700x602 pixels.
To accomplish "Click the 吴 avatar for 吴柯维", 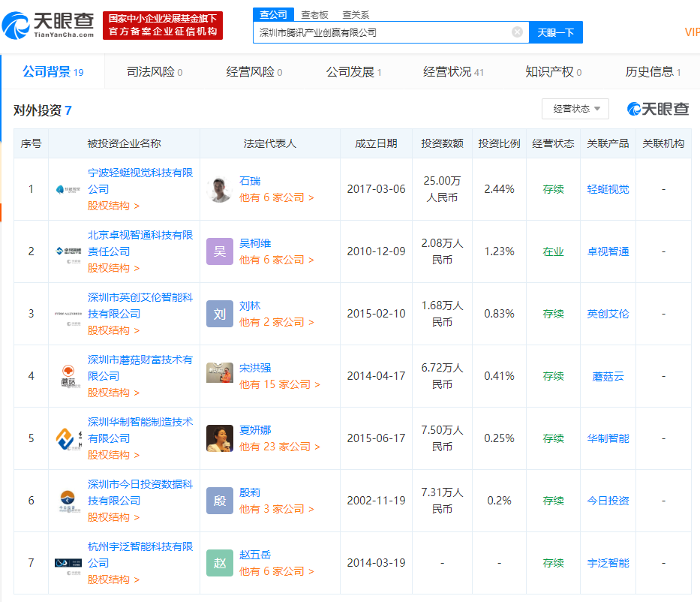I will click(220, 251).
